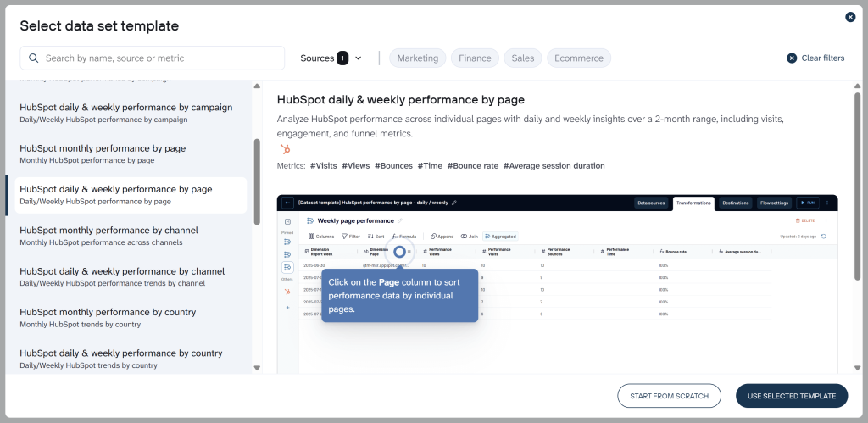
Task: Click template list scroll-up arrow
Action: [x=257, y=86]
